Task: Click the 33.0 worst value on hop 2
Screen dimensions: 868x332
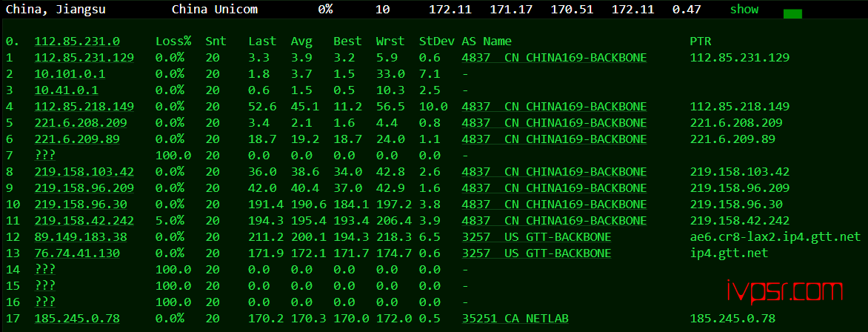Action: pos(390,74)
